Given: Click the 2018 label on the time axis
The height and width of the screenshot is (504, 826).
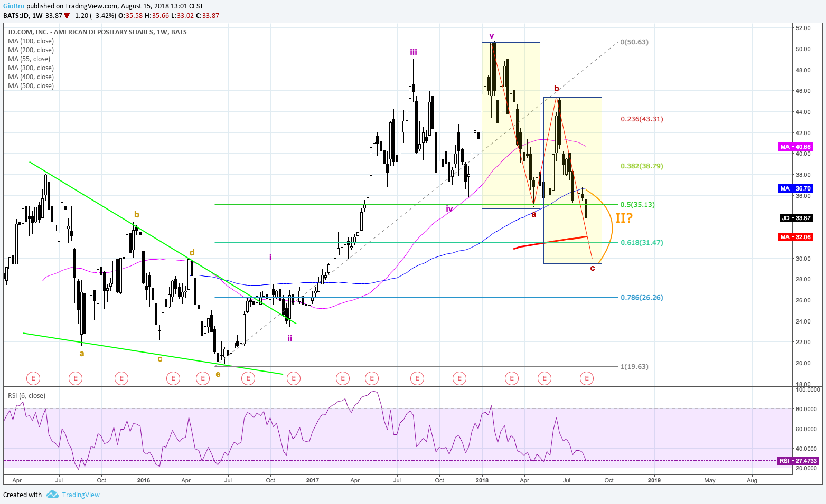Looking at the screenshot, I should click(482, 480).
